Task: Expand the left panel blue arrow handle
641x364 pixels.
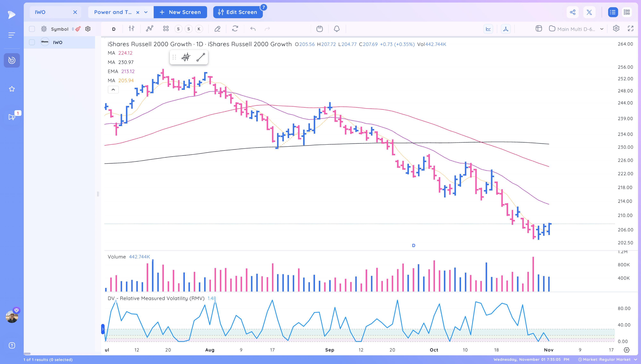Action: tap(103, 329)
